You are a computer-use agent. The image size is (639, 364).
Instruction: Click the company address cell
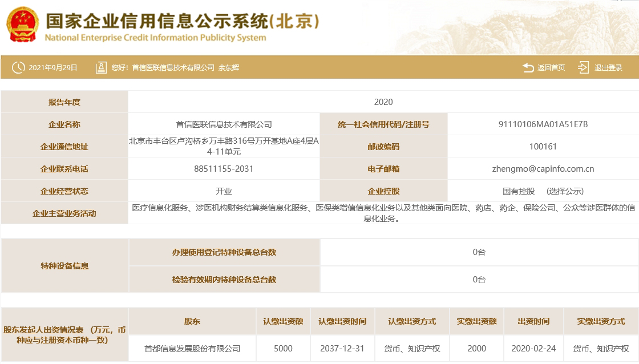(x=224, y=146)
